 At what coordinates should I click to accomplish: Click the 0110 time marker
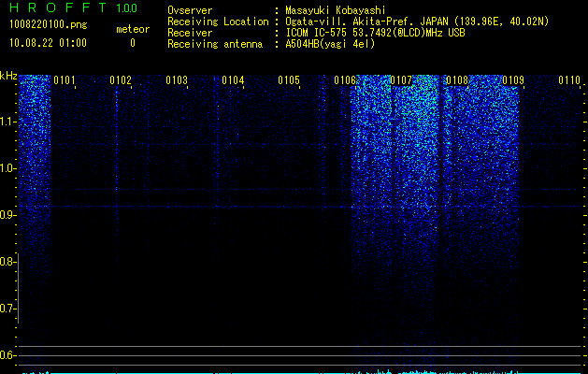point(569,80)
